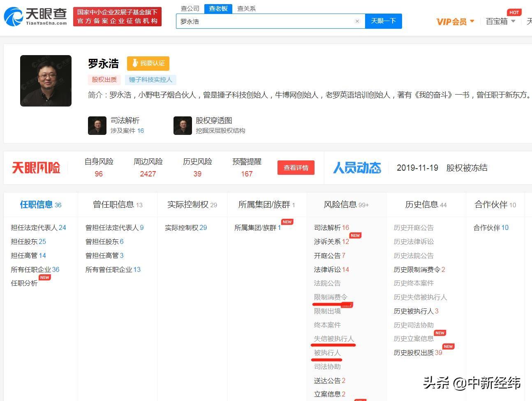Select the 实际控制权 29 tab header

(192, 205)
